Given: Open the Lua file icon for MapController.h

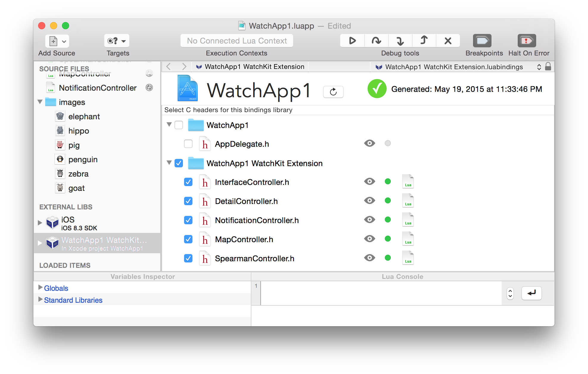Looking at the screenshot, I should [408, 239].
